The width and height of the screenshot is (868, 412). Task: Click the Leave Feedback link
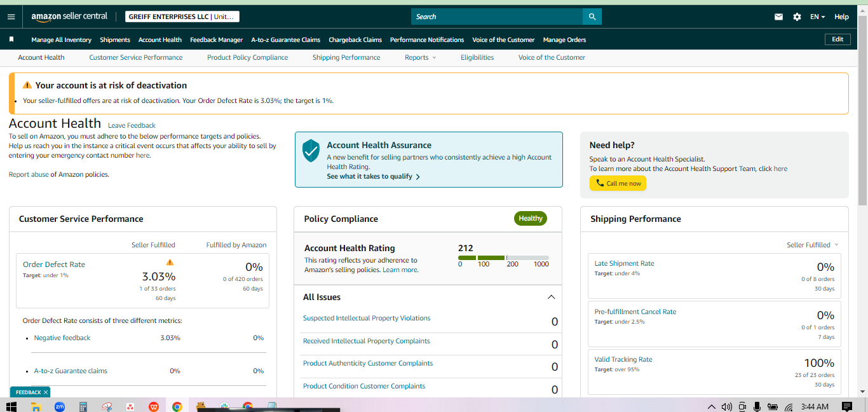pyautogui.click(x=132, y=125)
